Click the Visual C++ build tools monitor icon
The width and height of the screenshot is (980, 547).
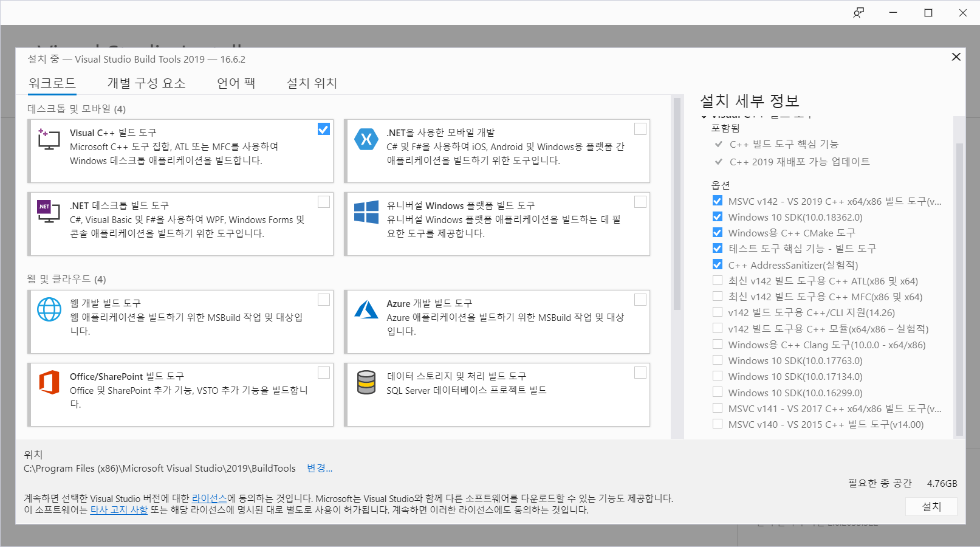point(49,139)
